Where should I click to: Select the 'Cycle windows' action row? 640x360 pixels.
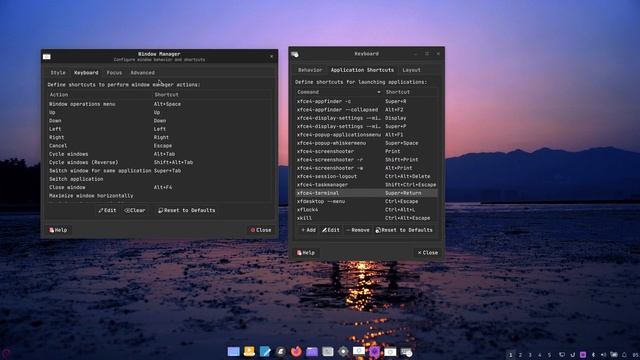click(160, 154)
